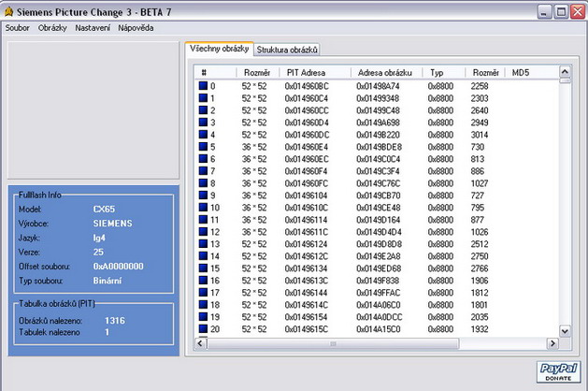588x391 pixels.
Task: Click size value 730
Action: tap(478, 147)
